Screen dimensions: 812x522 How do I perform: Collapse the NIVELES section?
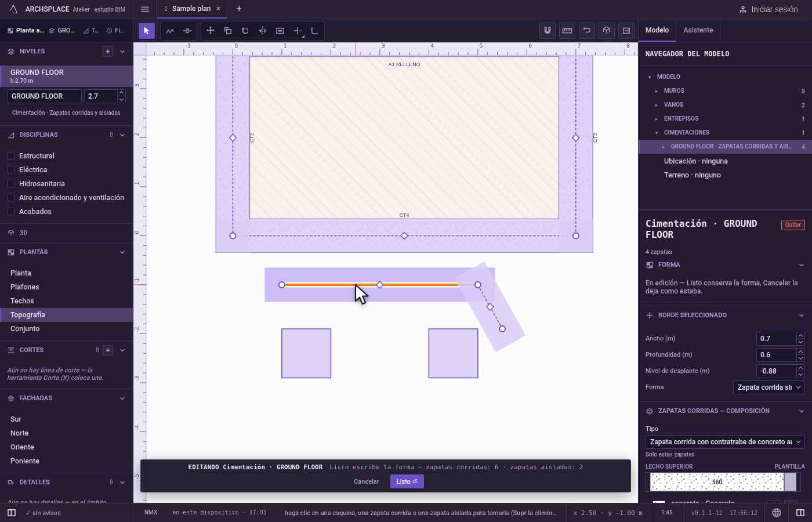122,52
